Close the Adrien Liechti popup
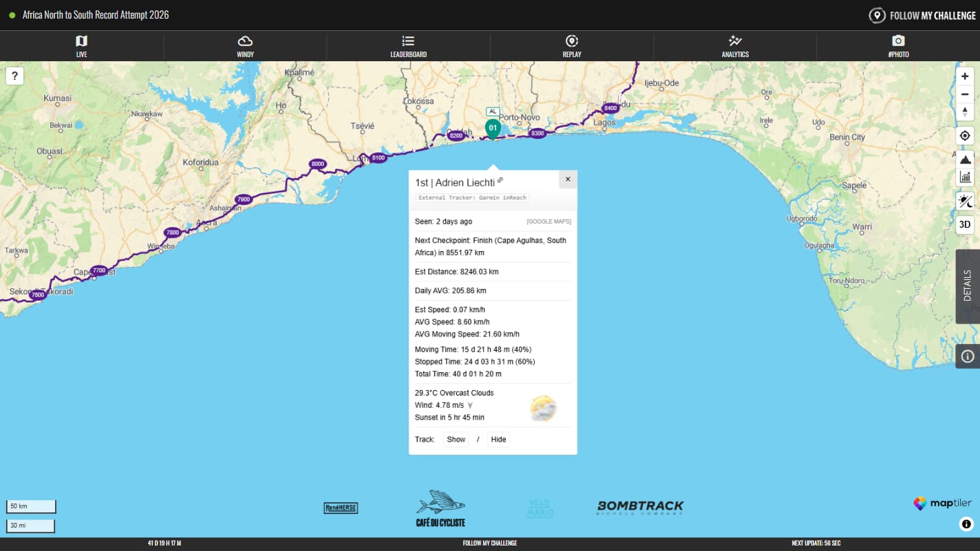The width and height of the screenshot is (980, 551). tap(568, 180)
